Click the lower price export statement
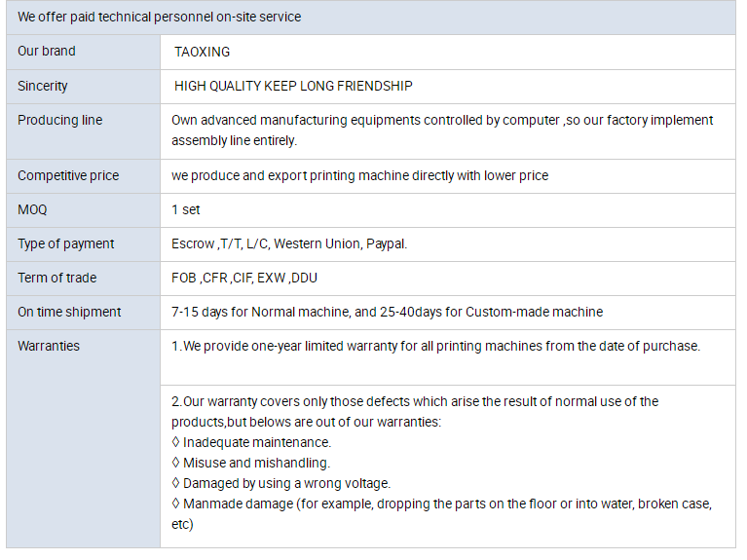This screenshot has height=560, width=747. (x=359, y=175)
